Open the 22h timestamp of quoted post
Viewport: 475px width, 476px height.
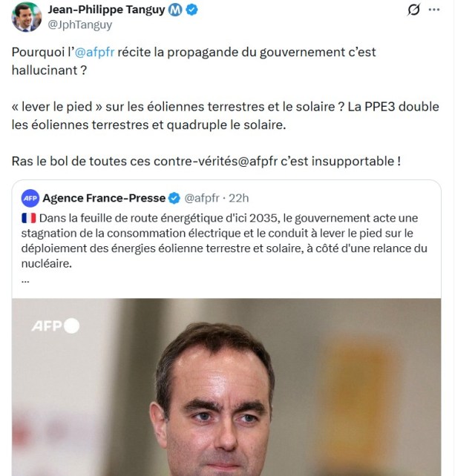pyautogui.click(x=238, y=198)
